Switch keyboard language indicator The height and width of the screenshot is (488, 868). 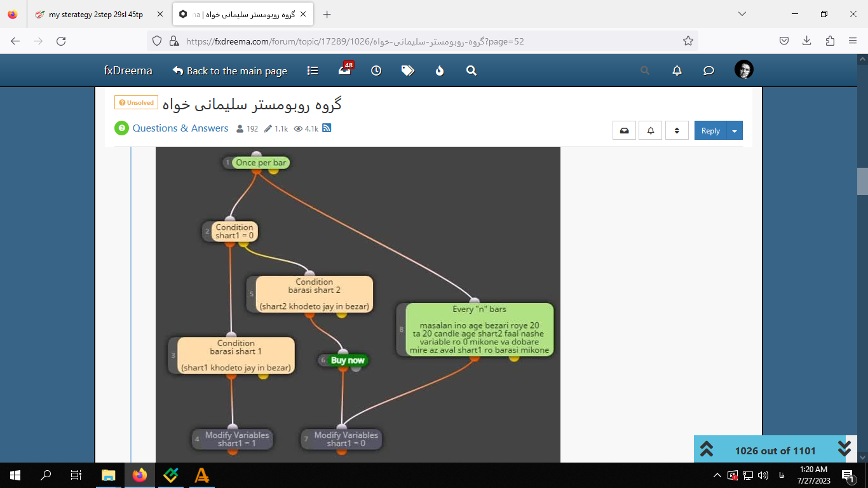[x=781, y=475]
